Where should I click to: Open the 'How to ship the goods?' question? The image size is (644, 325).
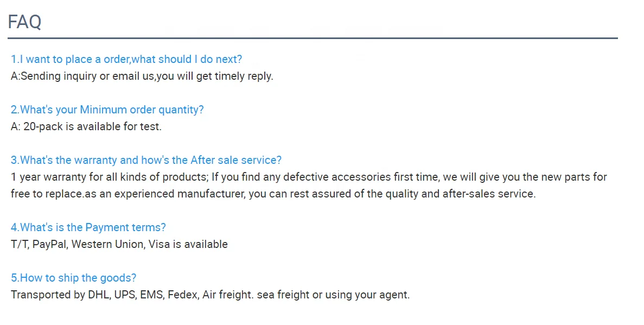(x=74, y=278)
